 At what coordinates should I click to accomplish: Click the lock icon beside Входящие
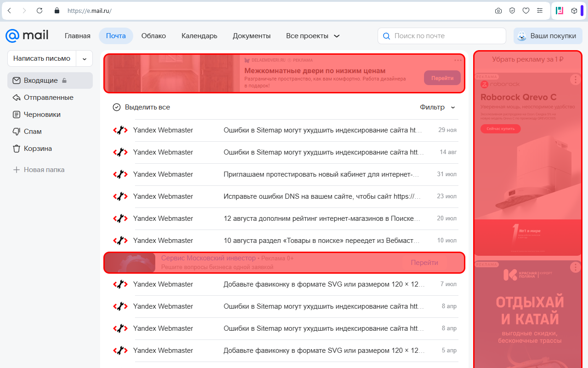[x=64, y=81]
